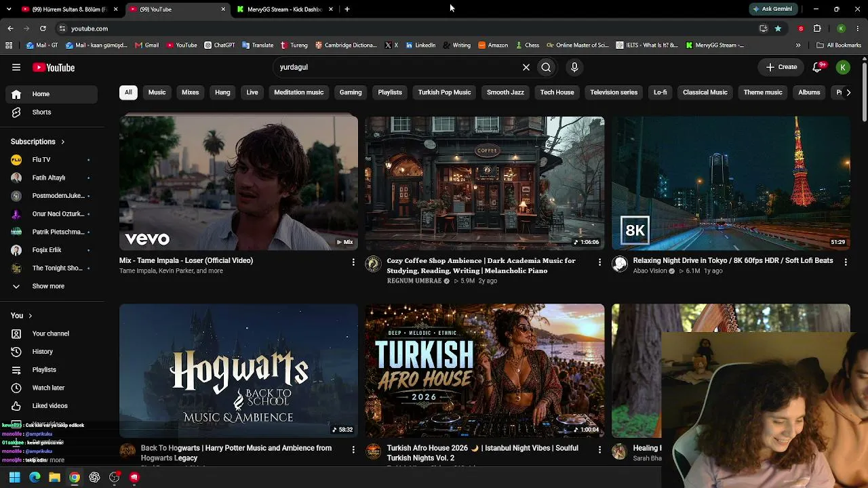Open the Windows Start menu

tap(14, 477)
